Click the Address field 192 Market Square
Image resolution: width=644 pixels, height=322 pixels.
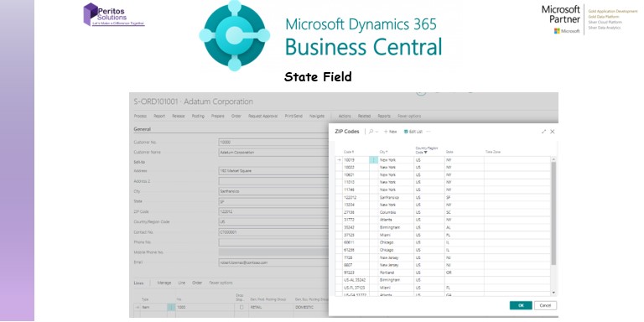coord(273,171)
